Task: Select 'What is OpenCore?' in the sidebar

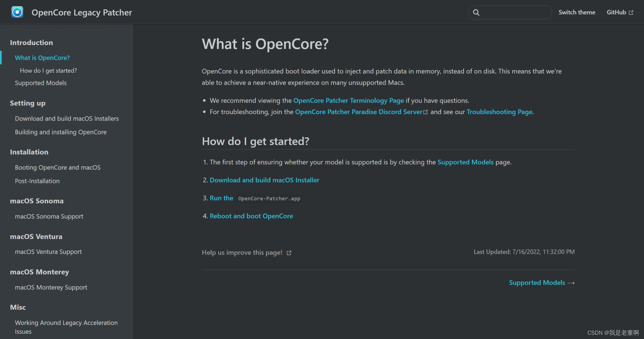Action: pos(42,58)
